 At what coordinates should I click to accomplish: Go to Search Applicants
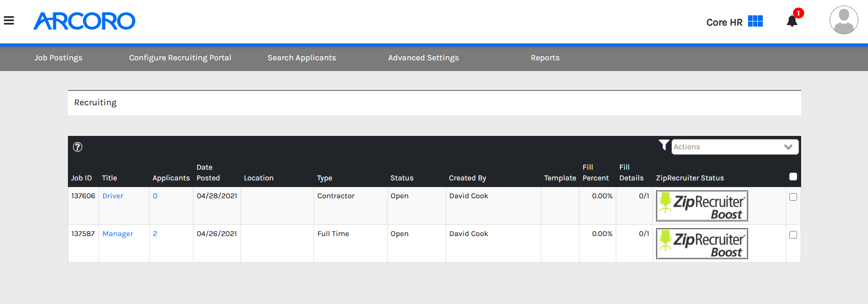click(x=302, y=58)
